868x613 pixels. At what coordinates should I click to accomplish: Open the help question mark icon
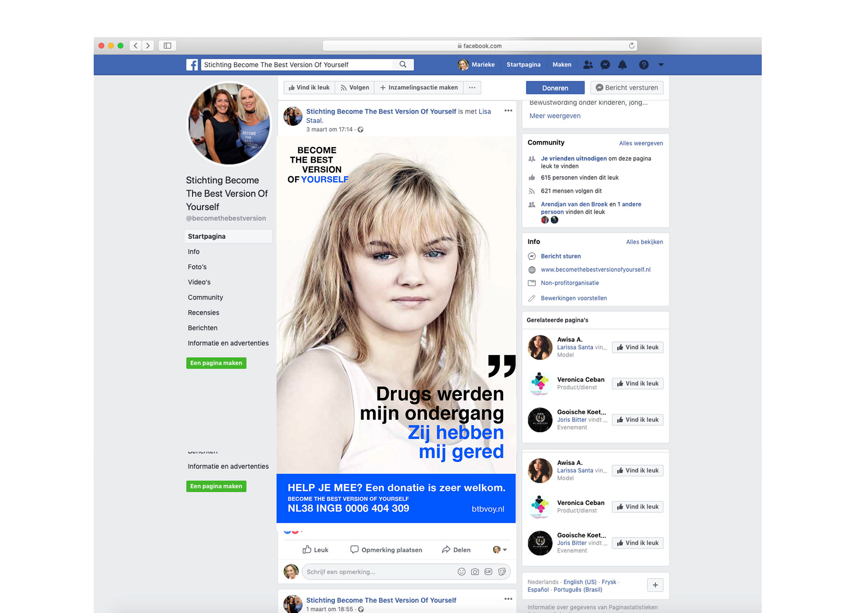coord(643,65)
